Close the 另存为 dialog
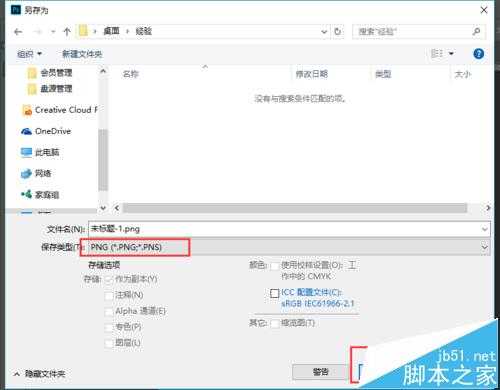 [x=484, y=10]
